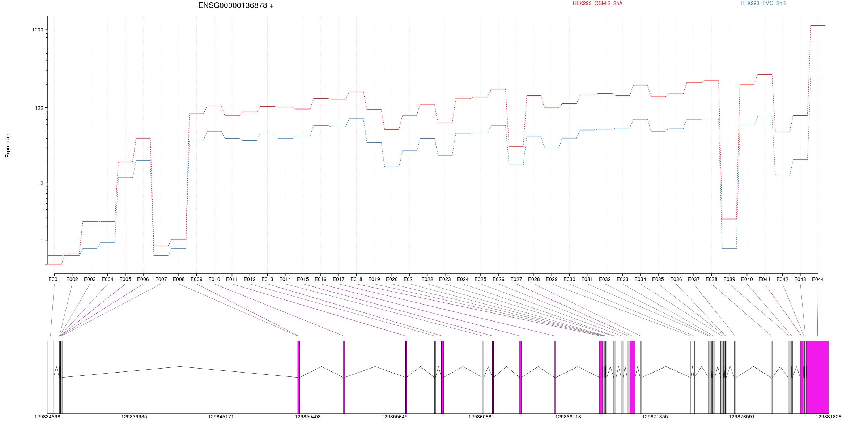This screenshot has height=434, width=868.
Task: Click the blue TMG line segment above E039
Action: (729, 248)
